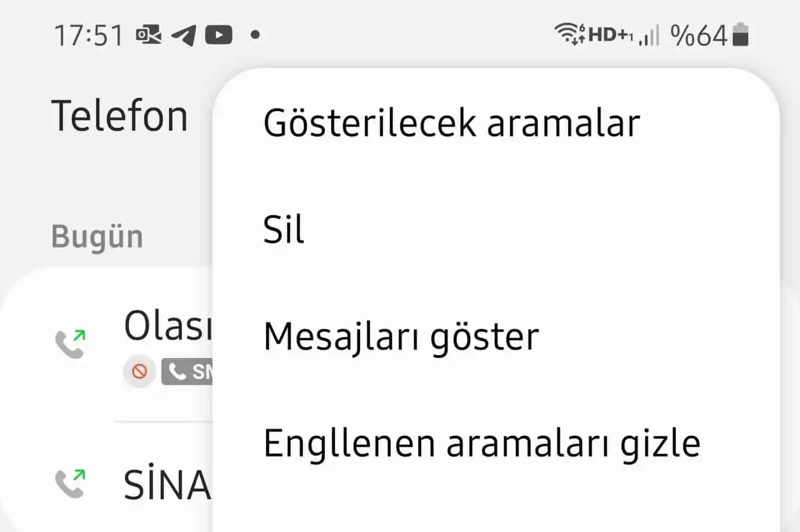Screen dimensions: 800x532
Task: Select 'Gösterilecek aramalar' from the menu
Action: point(451,122)
